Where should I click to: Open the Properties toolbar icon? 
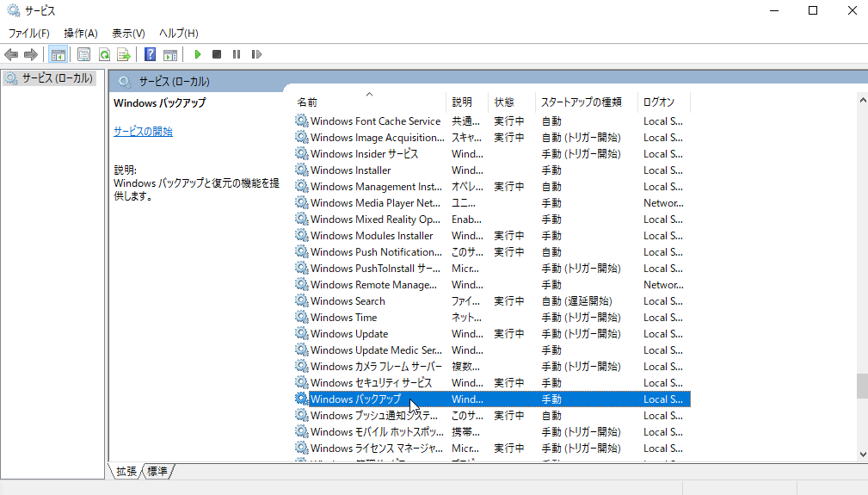tap(83, 54)
